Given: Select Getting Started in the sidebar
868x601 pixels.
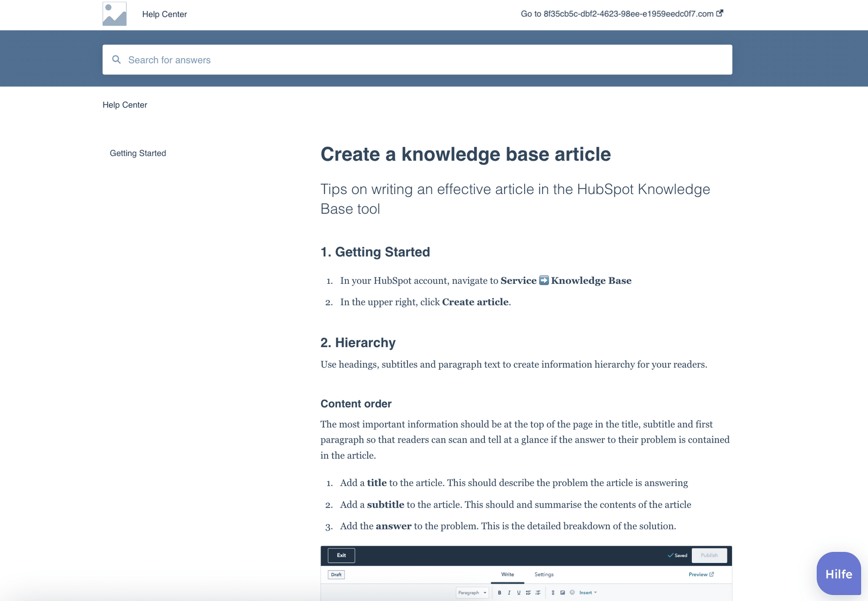Looking at the screenshot, I should (x=138, y=153).
